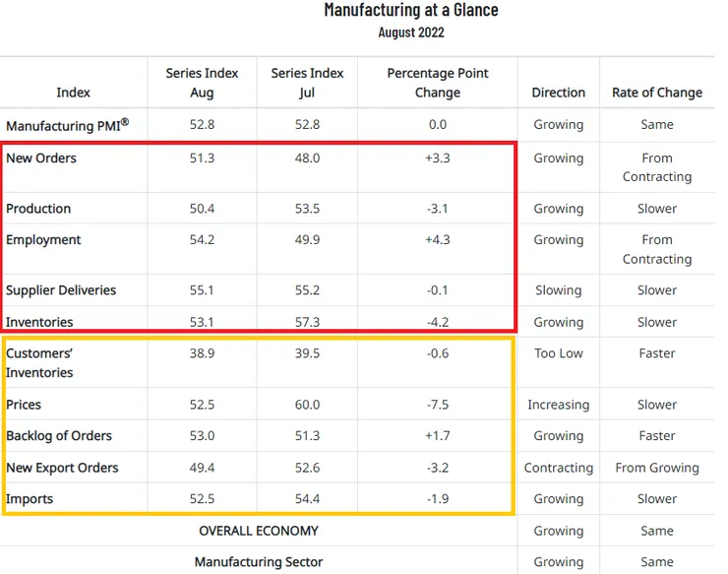Click the Customers' Inventories row label
This screenshot has width=728, height=574.
[x=40, y=362]
